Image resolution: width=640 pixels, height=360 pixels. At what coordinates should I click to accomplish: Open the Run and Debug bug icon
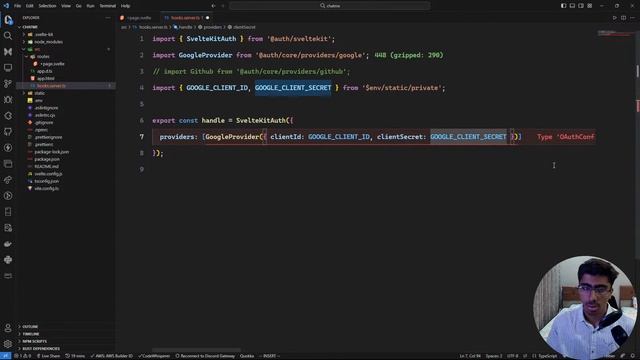(8, 100)
